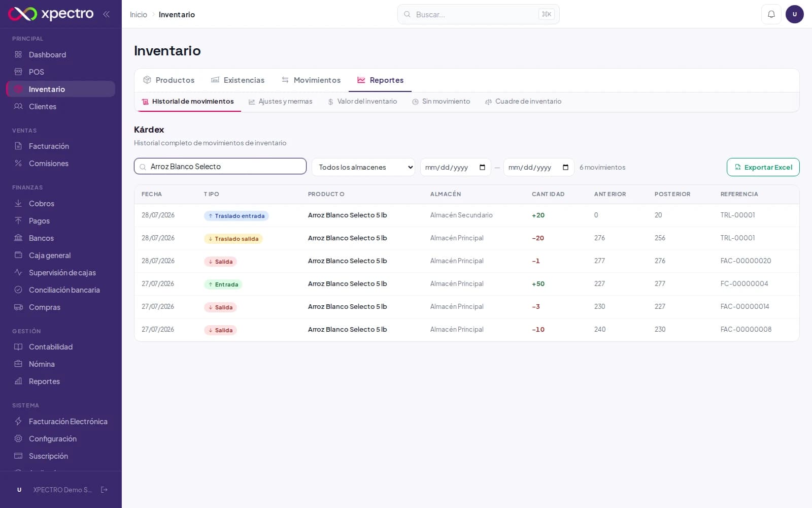This screenshot has width=812, height=508.
Task: Open the Todos los almacenes dropdown
Action: (363, 167)
